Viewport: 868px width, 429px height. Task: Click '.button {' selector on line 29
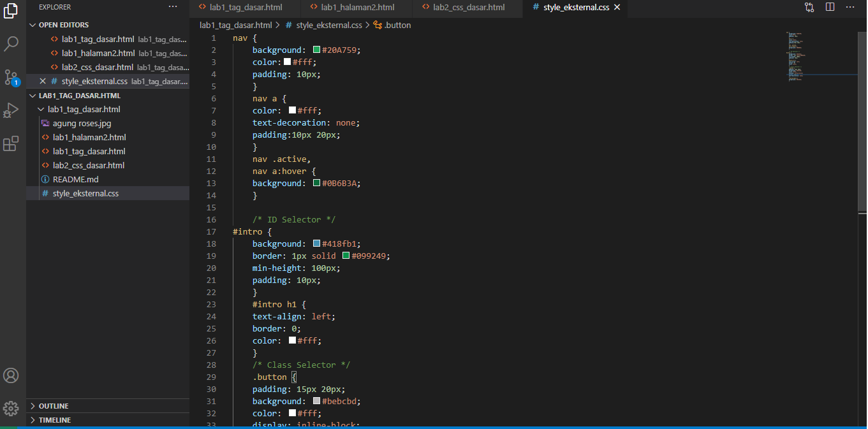[275, 377]
